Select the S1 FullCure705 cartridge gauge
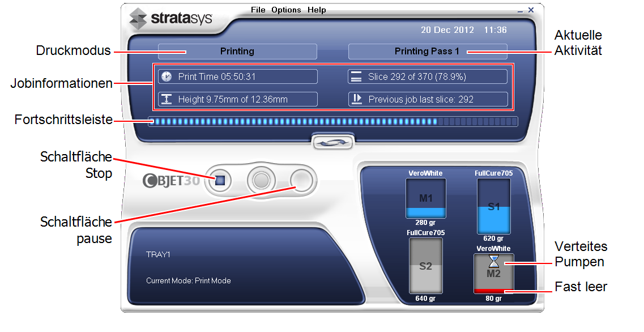 pyautogui.click(x=493, y=206)
